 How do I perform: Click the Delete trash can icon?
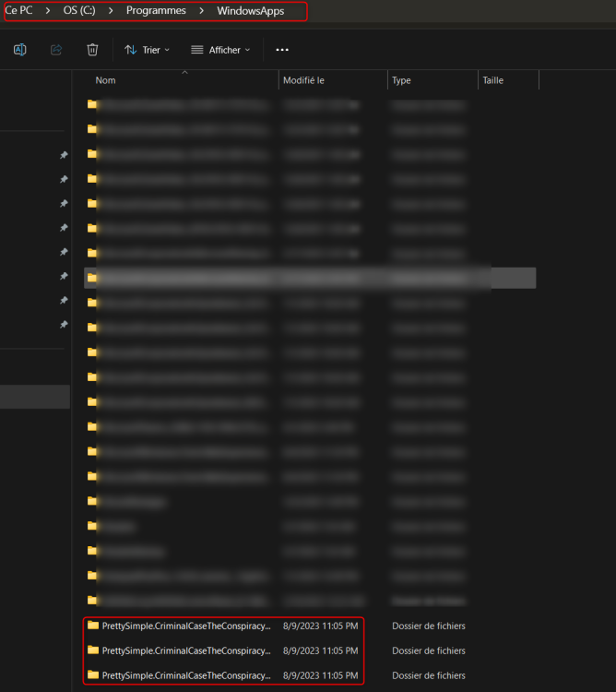(x=92, y=50)
